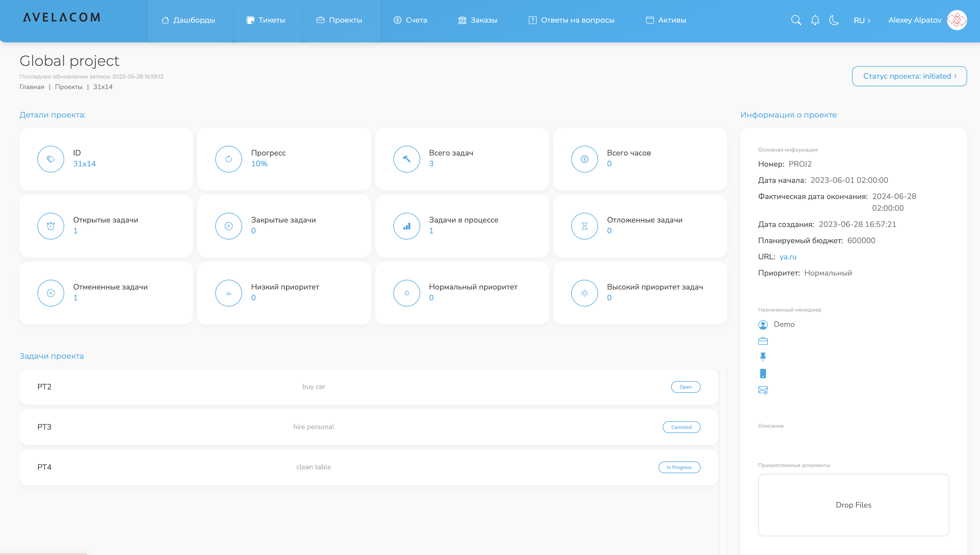Click the hourglass postponed tasks icon
Image resolution: width=980 pixels, height=555 pixels.
tap(584, 226)
